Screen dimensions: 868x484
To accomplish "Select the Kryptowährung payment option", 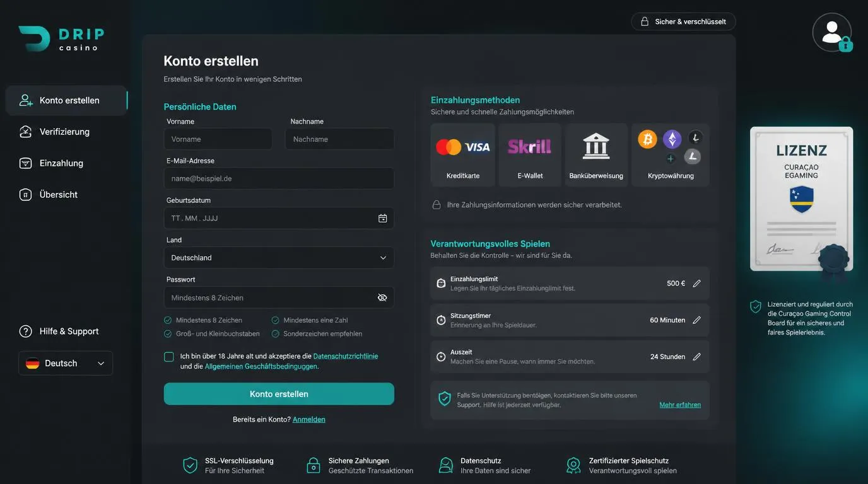I will point(671,155).
